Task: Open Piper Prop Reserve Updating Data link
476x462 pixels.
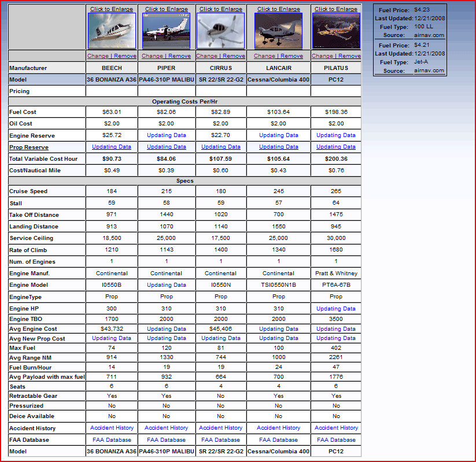Action: (167, 147)
